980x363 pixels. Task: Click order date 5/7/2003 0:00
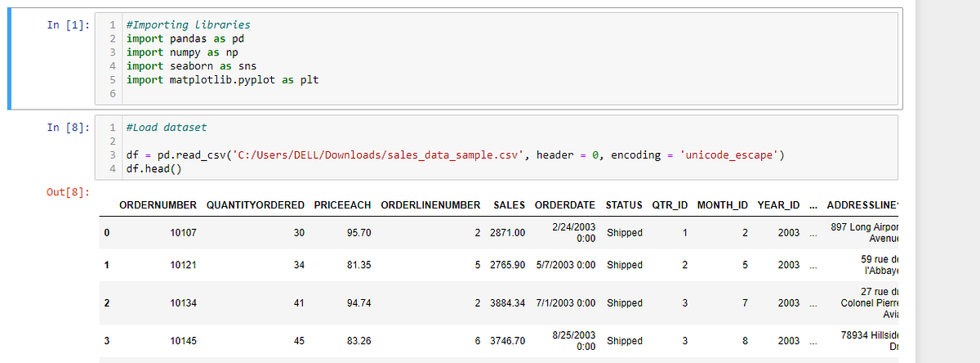tap(567, 265)
